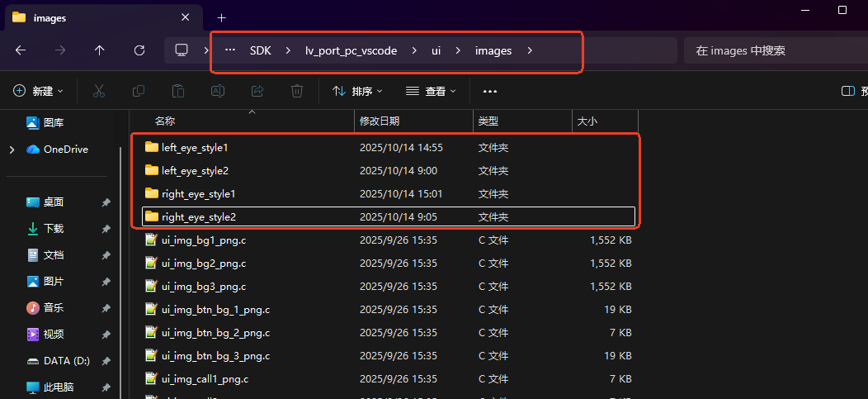Open the See more ellipsis toolbar menu

point(490,91)
